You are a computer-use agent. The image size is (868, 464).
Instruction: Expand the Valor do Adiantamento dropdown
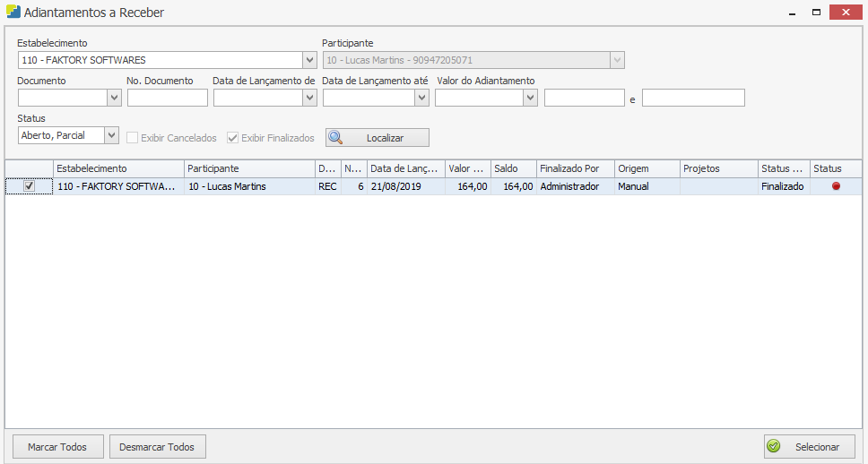(530, 99)
